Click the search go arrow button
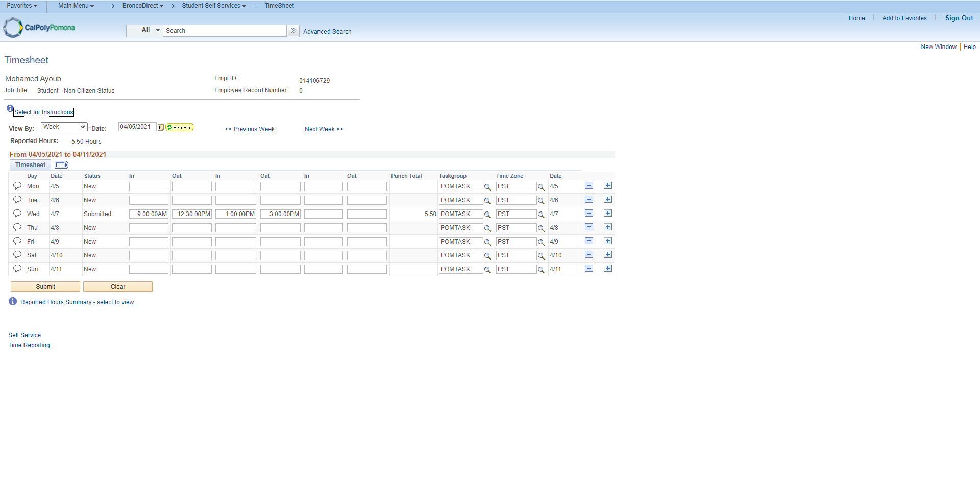Viewport: 980px width, 495px height. (293, 31)
